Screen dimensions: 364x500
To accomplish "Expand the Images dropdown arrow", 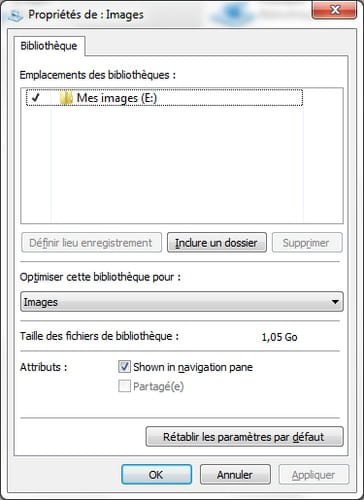I will [335, 302].
